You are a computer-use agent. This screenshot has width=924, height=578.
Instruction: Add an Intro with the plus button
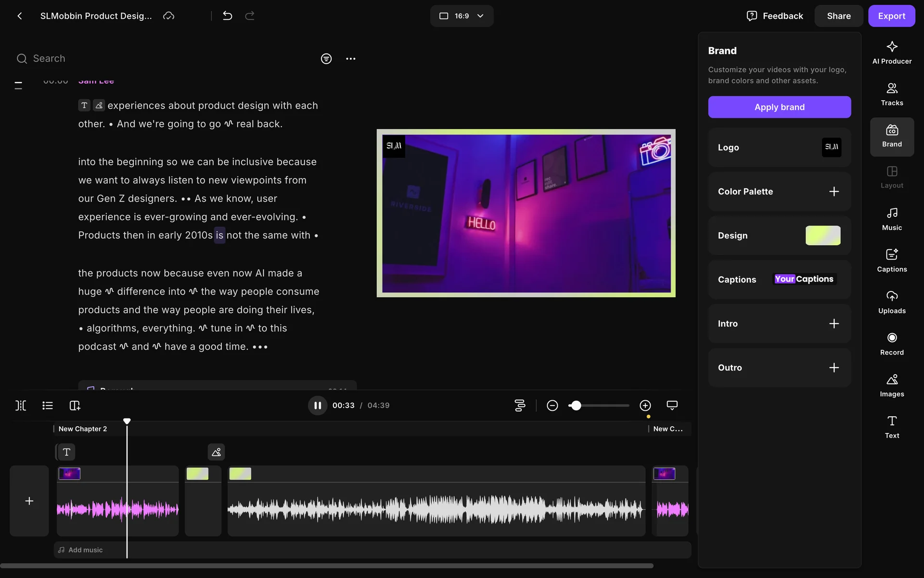click(x=834, y=324)
